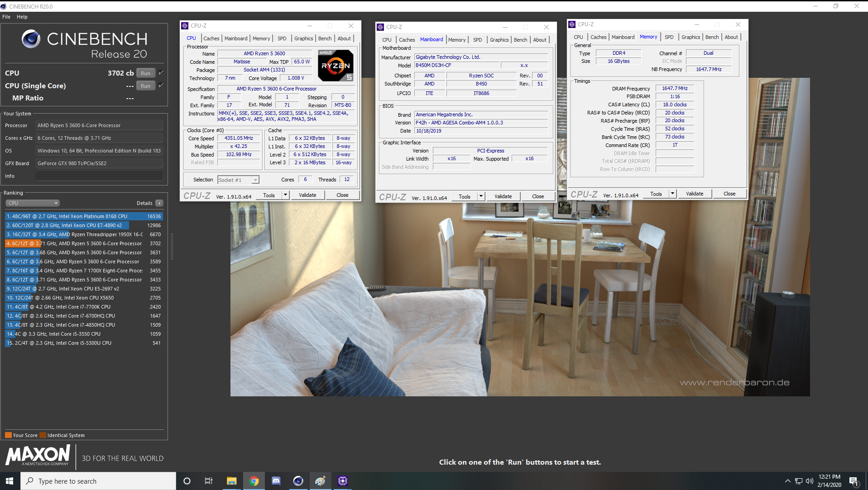Click Validate in the CPU tab window
Screen dimensions: 868x490
[307, 195]
